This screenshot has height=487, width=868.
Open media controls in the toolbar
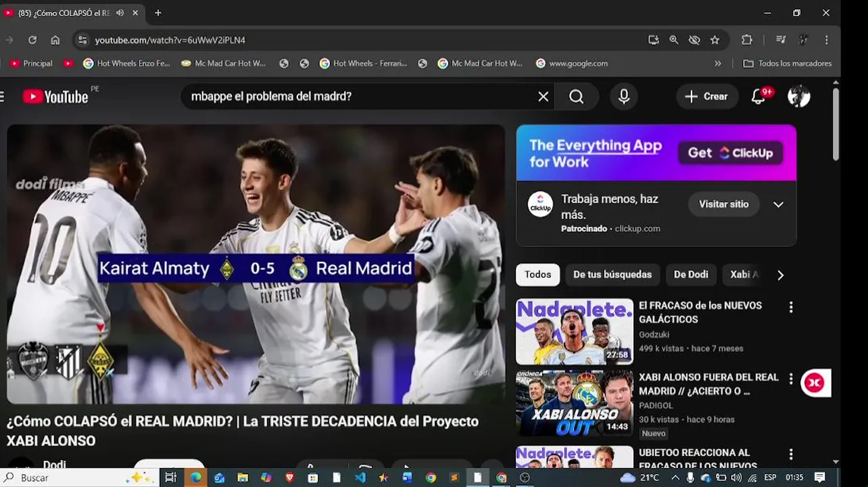point(781,40)
